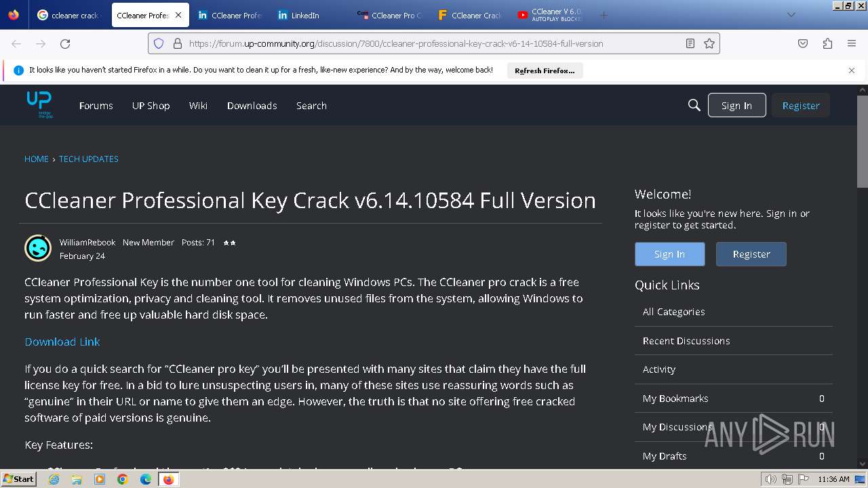Open media player taskbar icon
Screen dimensions: 868x488
100,479
